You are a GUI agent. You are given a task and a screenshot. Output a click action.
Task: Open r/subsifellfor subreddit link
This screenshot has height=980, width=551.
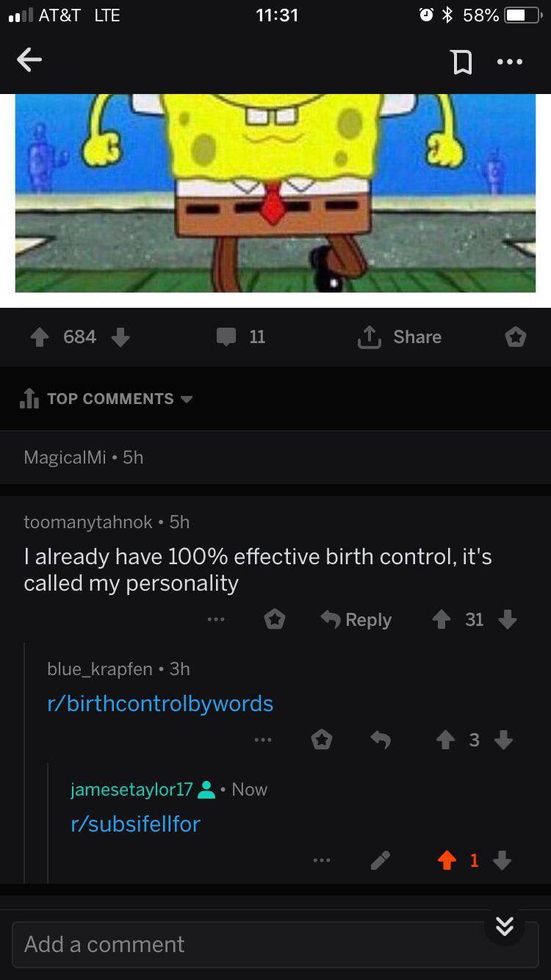point(135,824)
